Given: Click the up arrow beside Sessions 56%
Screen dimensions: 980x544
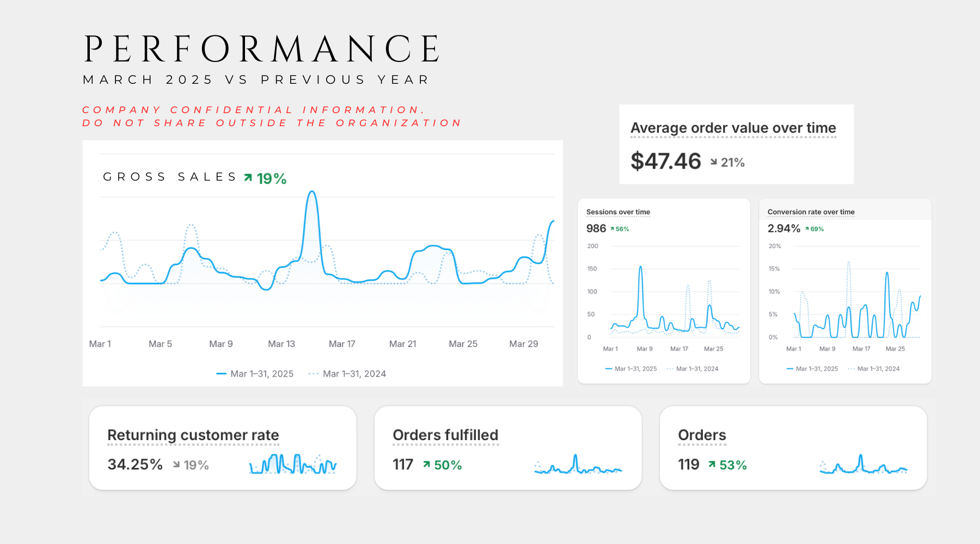Looking at the screenshot, I should (612, 229).
